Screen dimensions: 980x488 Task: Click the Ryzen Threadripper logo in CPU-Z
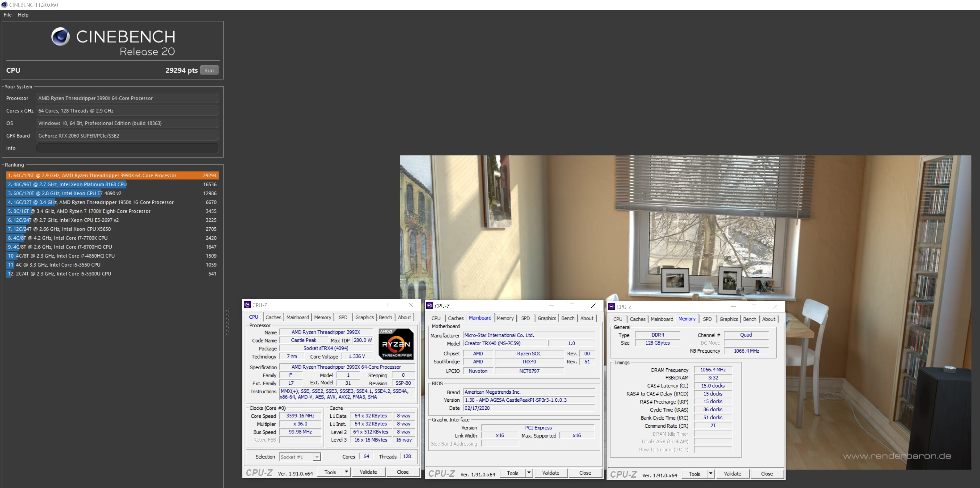(x=396, y=344)
